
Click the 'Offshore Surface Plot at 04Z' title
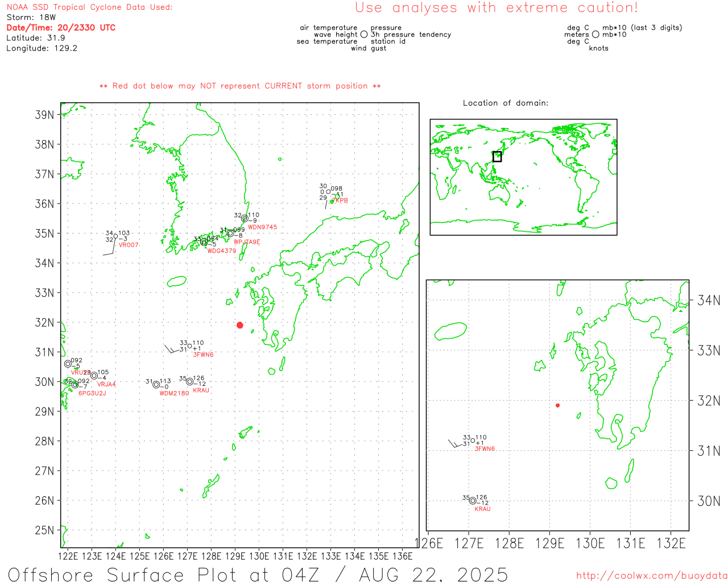(x=258, y=574)
